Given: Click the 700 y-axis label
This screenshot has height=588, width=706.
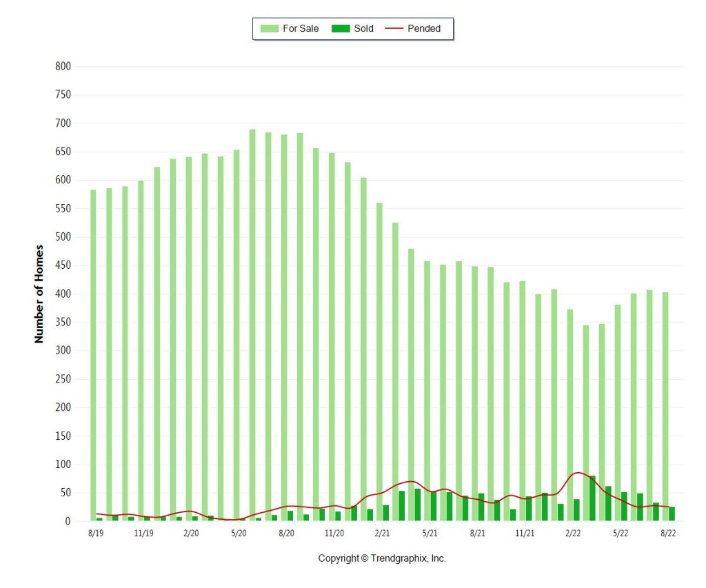Looking at the screenshot, I should (x=63, y=123).
